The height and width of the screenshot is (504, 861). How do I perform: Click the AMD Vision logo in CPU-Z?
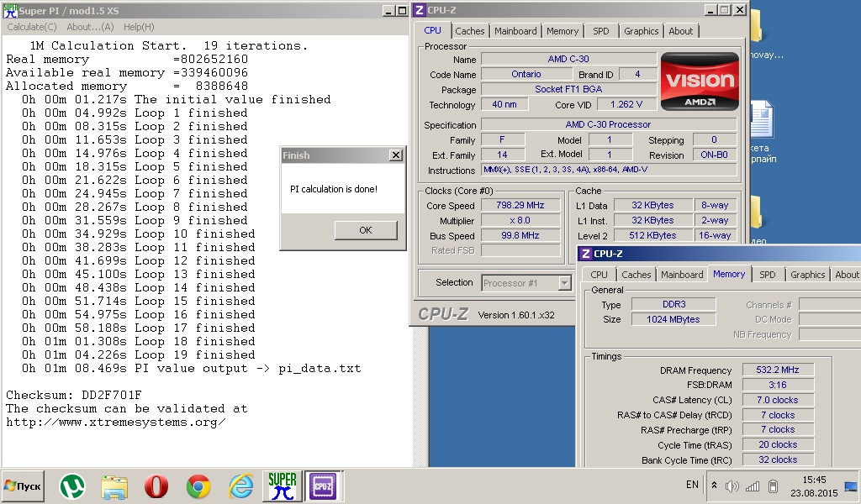[x=700, y=81]
